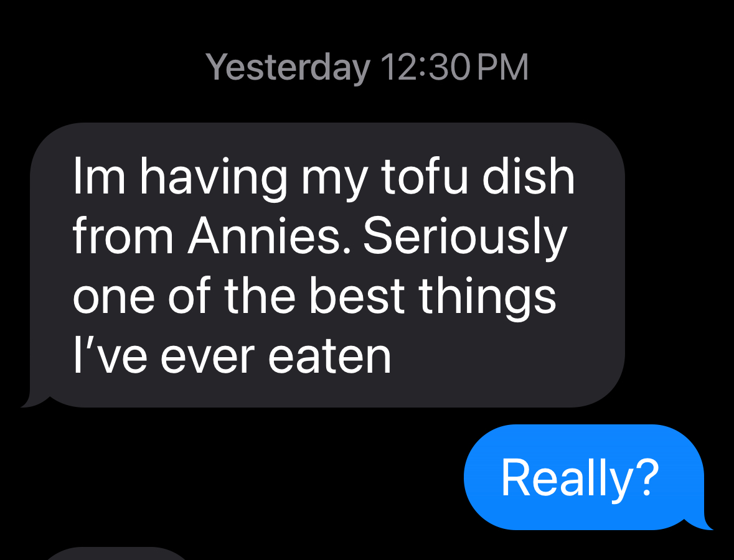Click the word "from" in the message
The height and width of the screenshot is (560, 734).
coord(123,236)
